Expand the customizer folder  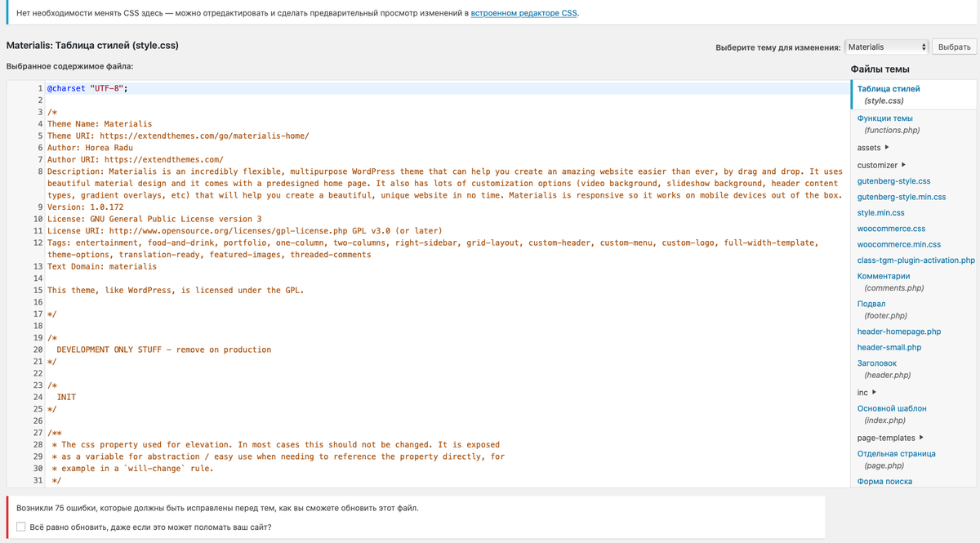881,165
